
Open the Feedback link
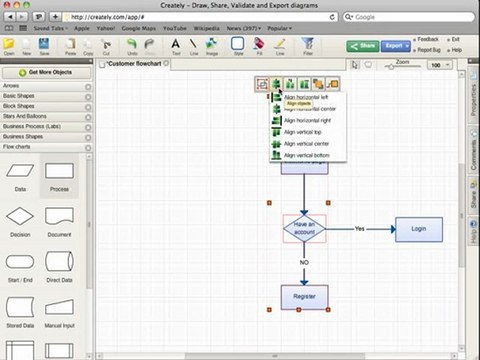point(428,39)
